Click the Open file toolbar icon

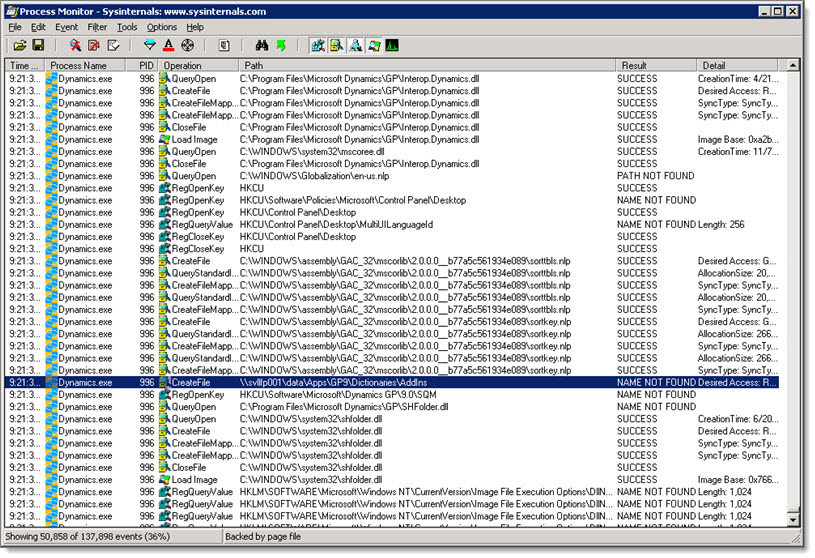[19, 46]
